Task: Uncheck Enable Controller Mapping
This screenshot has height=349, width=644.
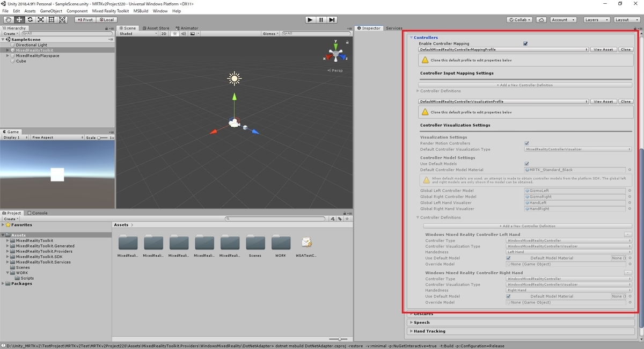Action: [525, 43]
